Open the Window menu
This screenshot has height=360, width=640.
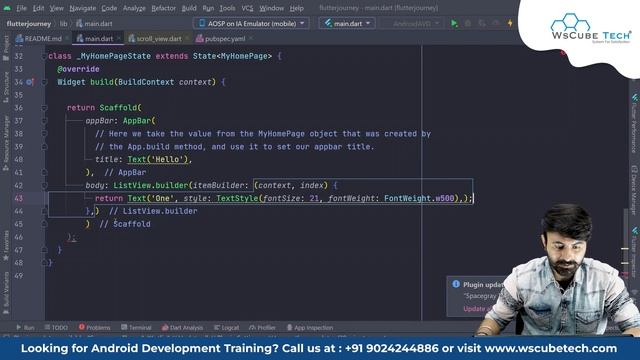pos(271,8)
